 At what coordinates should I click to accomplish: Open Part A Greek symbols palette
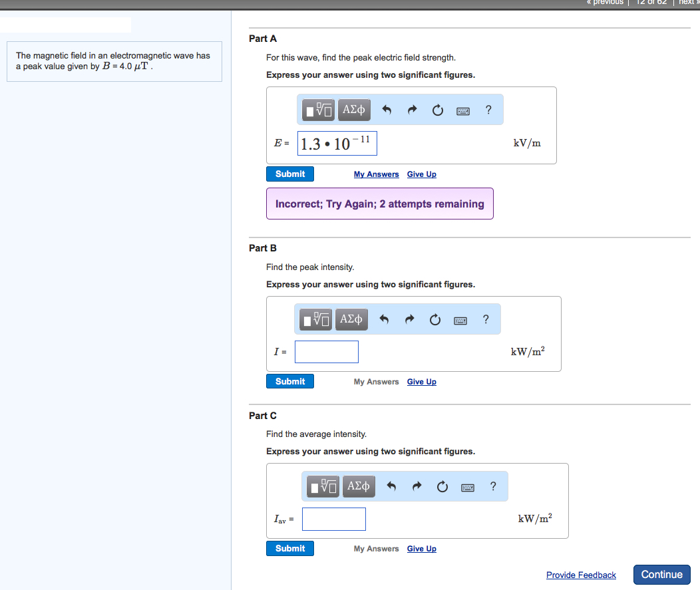click(354, 110)
